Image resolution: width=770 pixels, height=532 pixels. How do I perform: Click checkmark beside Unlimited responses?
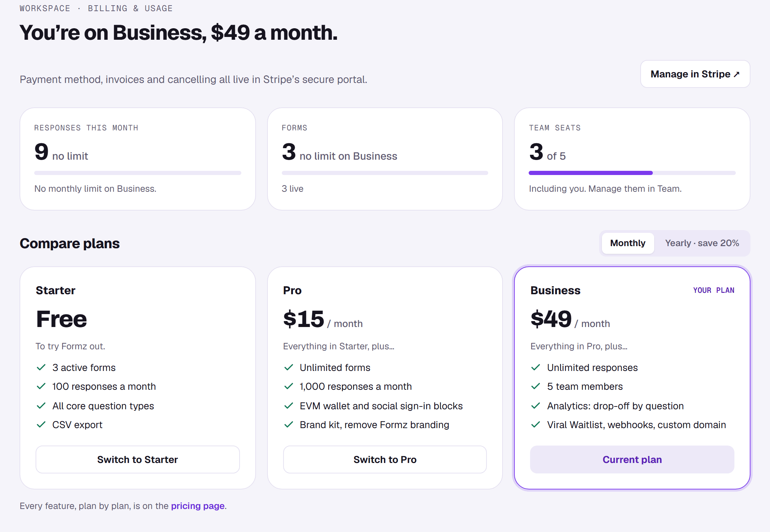[536, 367]
